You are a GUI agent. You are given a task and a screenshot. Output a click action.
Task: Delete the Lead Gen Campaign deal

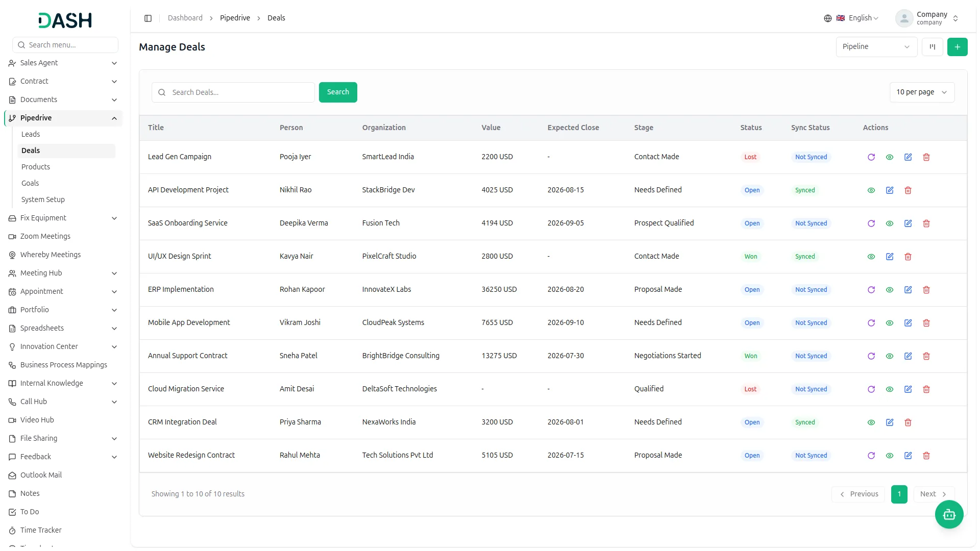[x=926, y=157]
